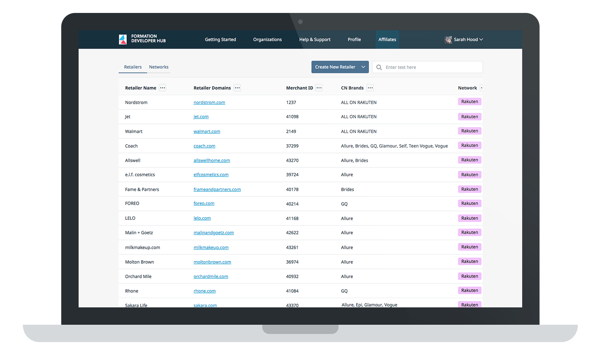Screen dimensions: 601x364
Task: Click merchant ID 41098
Action: point(292,117)
